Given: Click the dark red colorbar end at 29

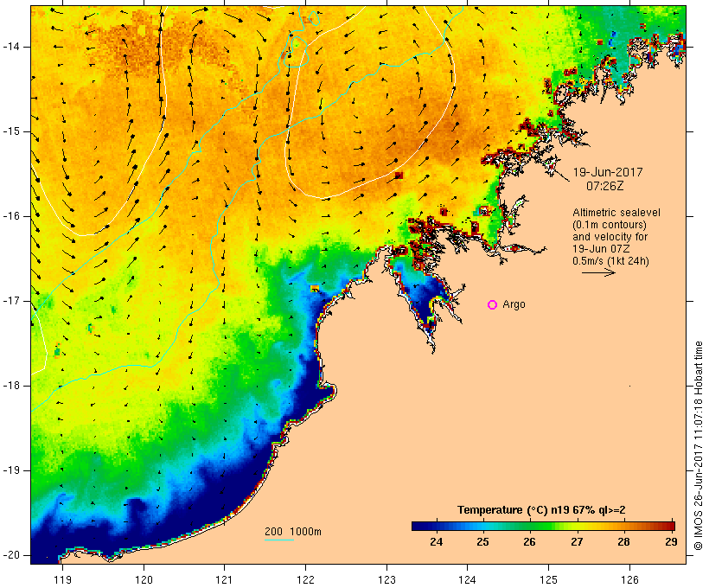Looking at the screenshot, I should 669,526.
